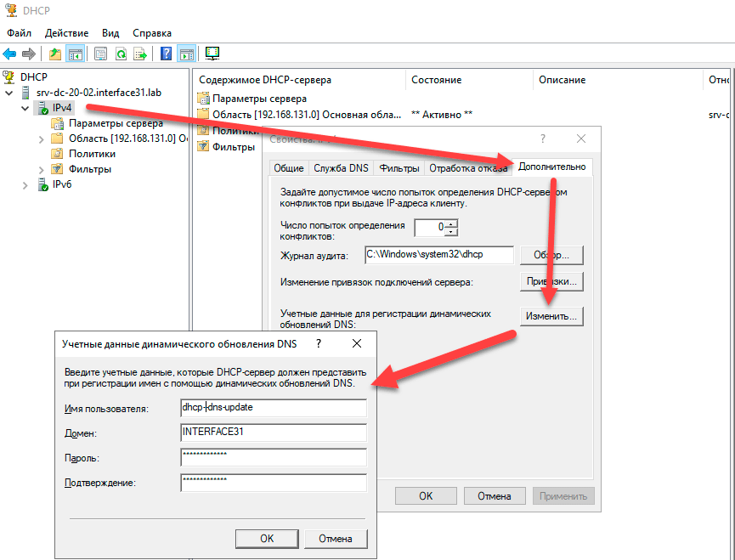Screen dimensions: 735x560
Task: Click the Forward arrow in the toolbar
Action: pyautogui.click(x=29, y=54)
